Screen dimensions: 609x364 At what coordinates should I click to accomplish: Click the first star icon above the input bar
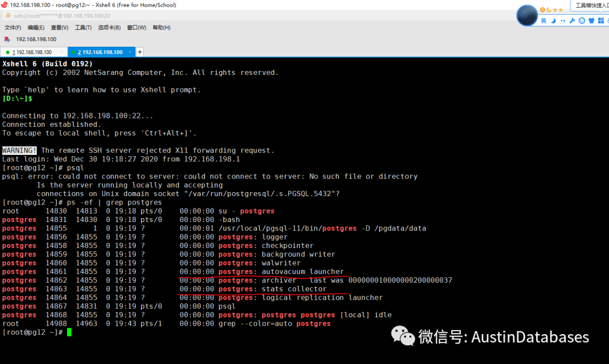(x=555, y=10)
